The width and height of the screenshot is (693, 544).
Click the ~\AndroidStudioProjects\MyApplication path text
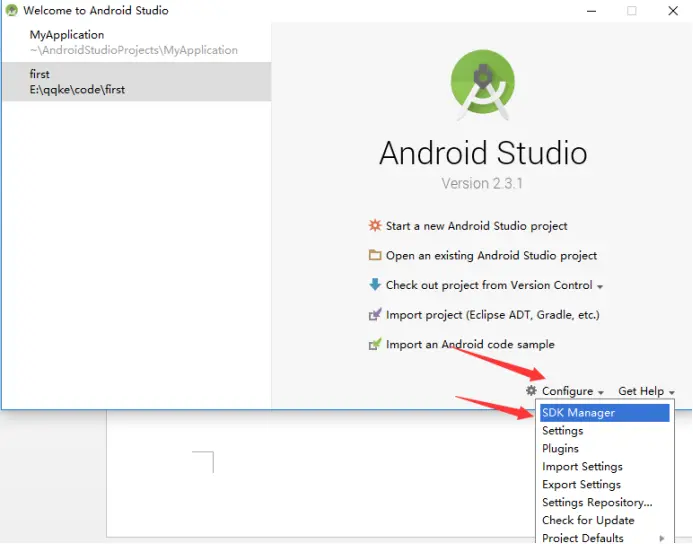(x=133, y=50)
